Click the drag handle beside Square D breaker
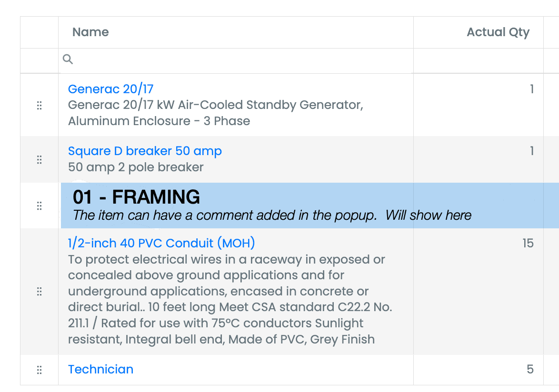Image resolution: width=559 pixels, height=392 pixels. [40, 160]
